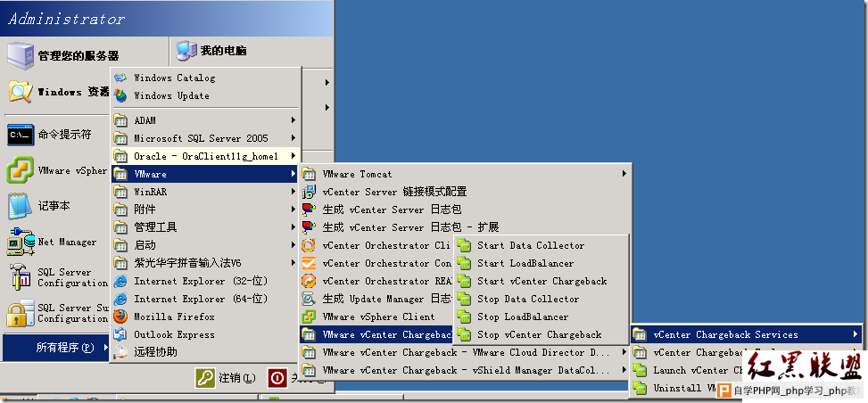Image resolution: width=868 pixels, height=403 pixels.
Task: Expand the ADAM submenu arrow
Action: tap(293, 120)
